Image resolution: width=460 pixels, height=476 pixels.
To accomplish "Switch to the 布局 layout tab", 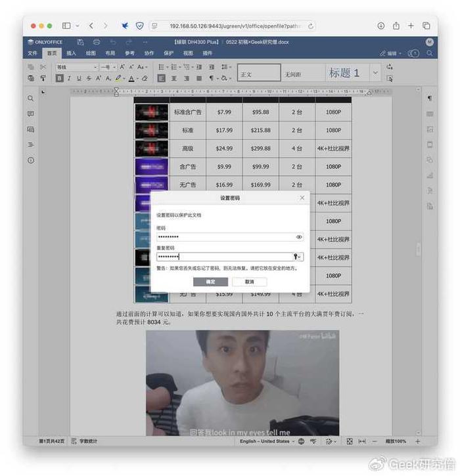I will click(110, 53).
